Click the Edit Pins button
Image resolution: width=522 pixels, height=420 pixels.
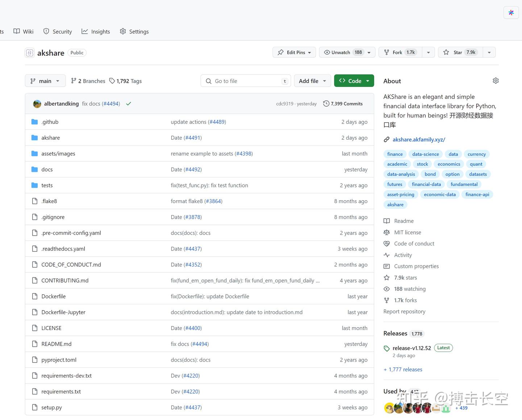coord(294,52)
